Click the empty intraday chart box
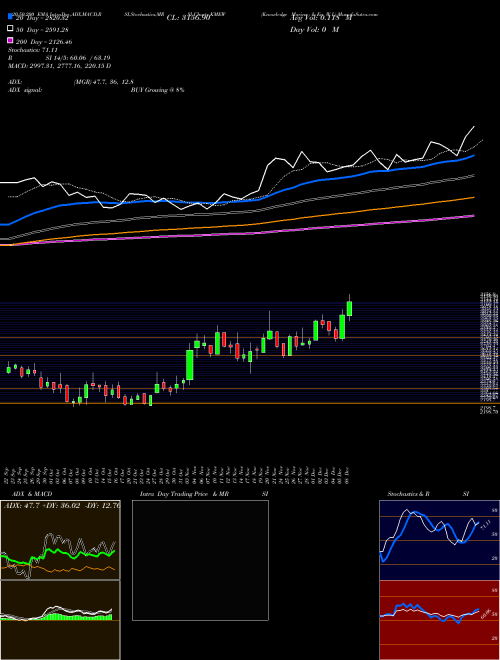 (200, 560)
